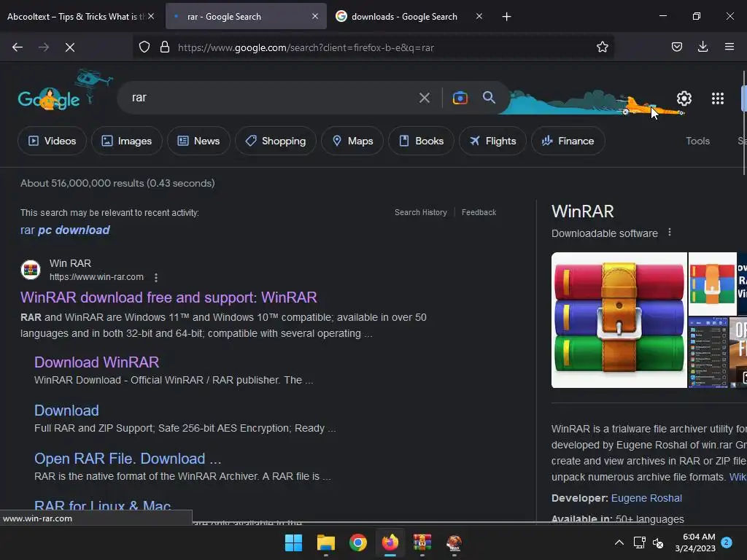
Task: Open the rar pc download suggestion
Action: pos(65,230)
